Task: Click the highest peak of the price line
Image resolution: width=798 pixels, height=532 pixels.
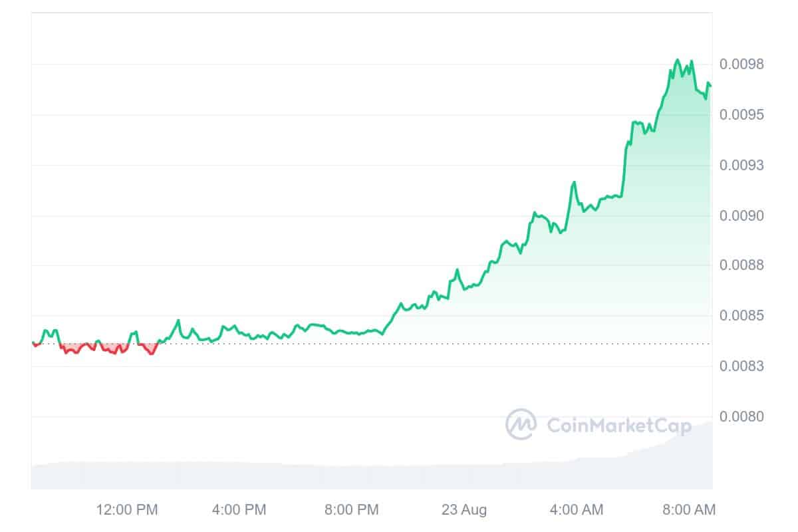Action: point(678,60)
